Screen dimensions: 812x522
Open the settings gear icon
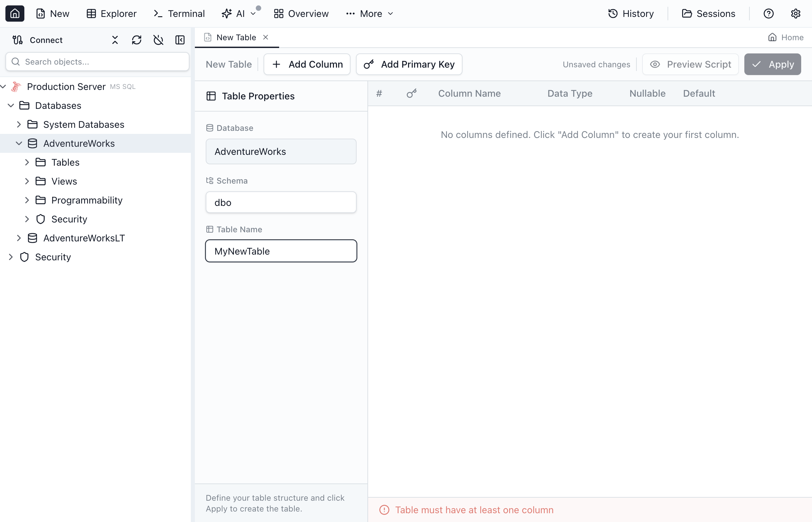(x=795, y=14)
